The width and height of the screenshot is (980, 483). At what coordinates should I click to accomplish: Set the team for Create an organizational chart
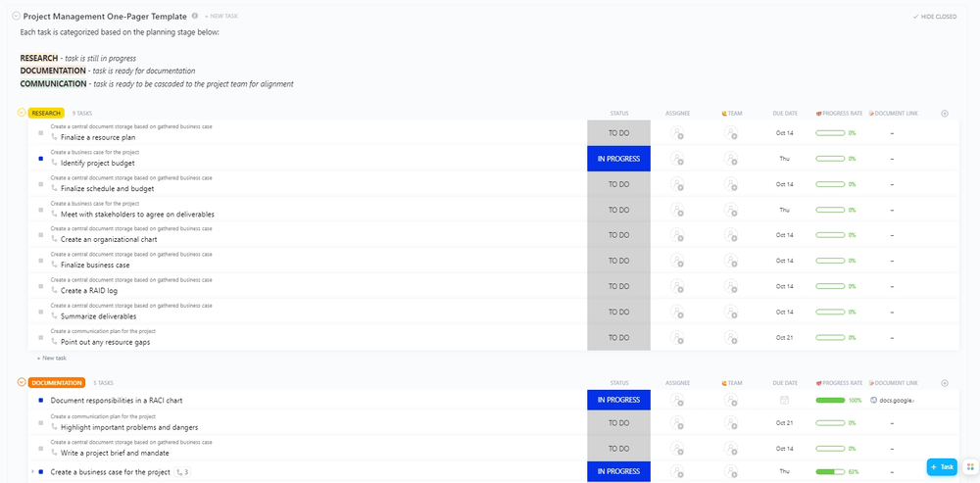pos(731,235)
